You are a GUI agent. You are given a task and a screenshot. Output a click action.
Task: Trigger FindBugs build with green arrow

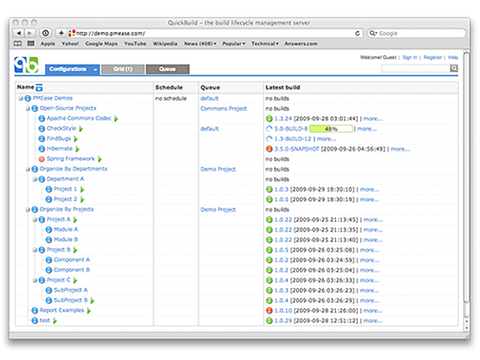click(76, 139)
